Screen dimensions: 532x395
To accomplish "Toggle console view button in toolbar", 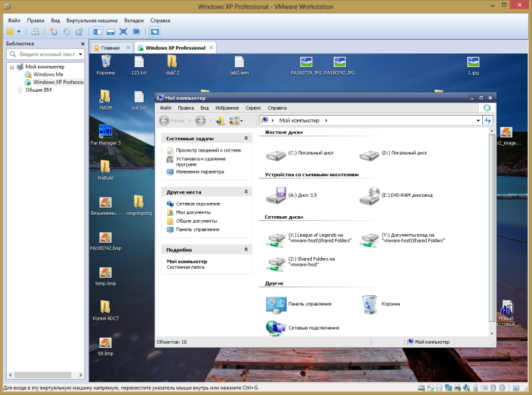I will 155,31.
